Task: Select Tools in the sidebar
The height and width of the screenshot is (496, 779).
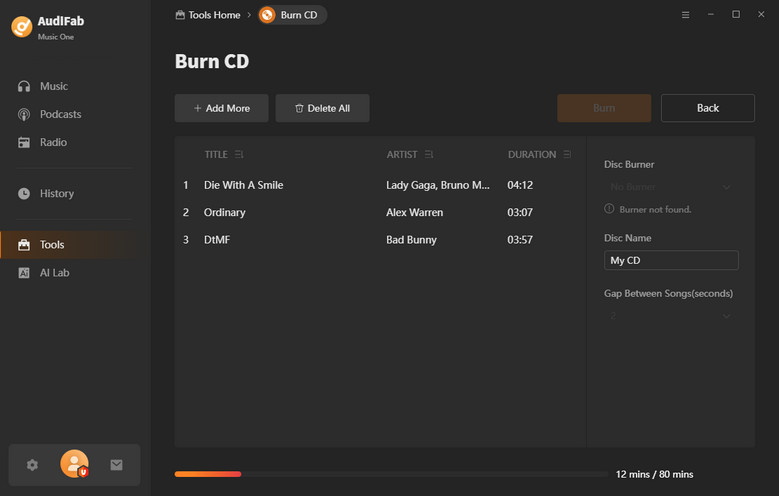Action: point(76,245)
